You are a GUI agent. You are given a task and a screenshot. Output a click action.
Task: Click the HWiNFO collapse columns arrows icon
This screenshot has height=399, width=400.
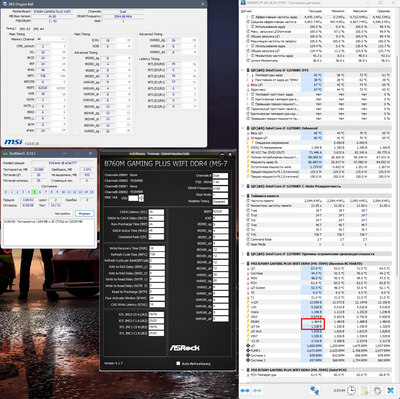(257, 390)
